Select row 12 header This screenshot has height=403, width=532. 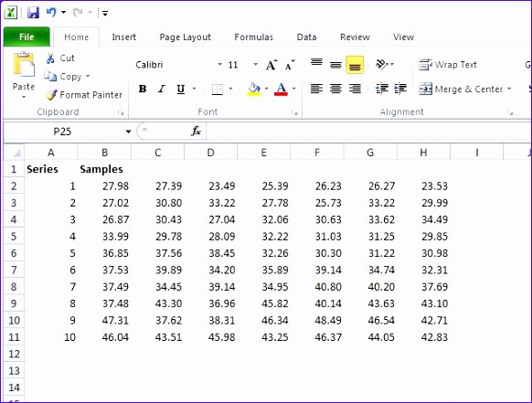(15, 354)
